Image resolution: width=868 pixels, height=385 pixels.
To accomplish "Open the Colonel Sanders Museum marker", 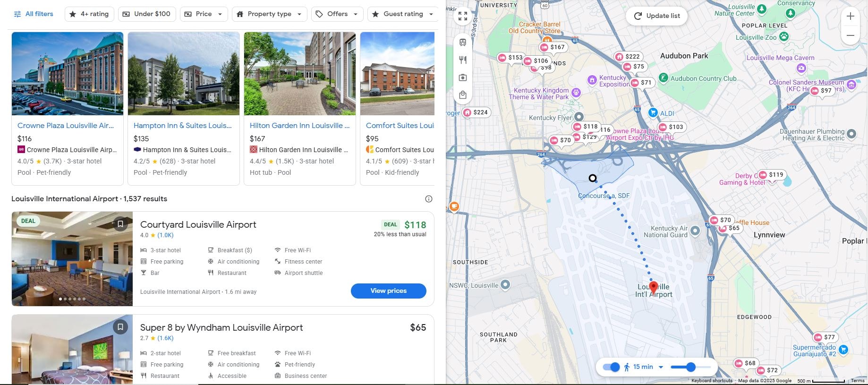I will pyautogui.click(x=851, y=85).
